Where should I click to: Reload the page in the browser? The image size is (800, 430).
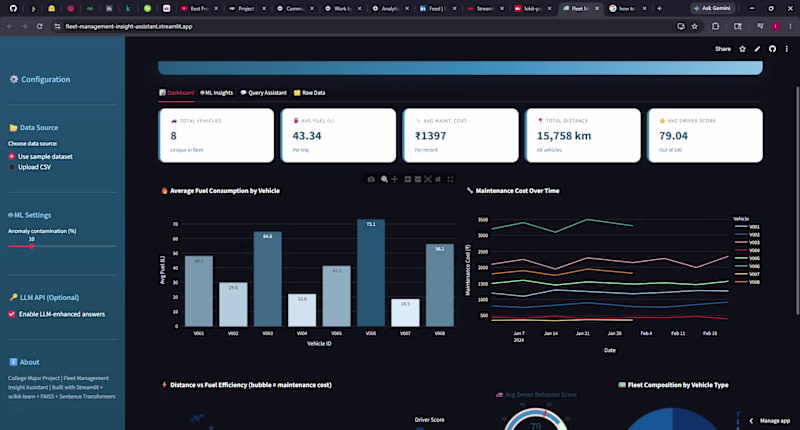[x=39, y=26]
